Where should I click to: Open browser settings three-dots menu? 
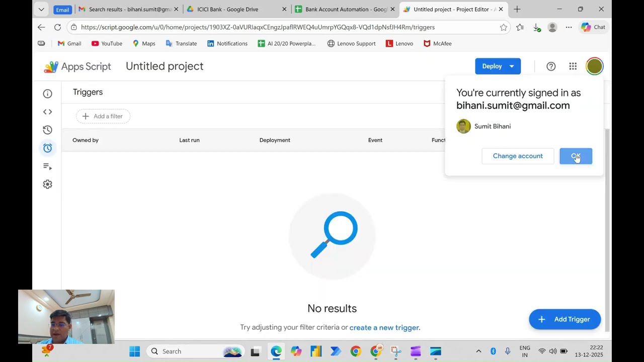[569, 27]
